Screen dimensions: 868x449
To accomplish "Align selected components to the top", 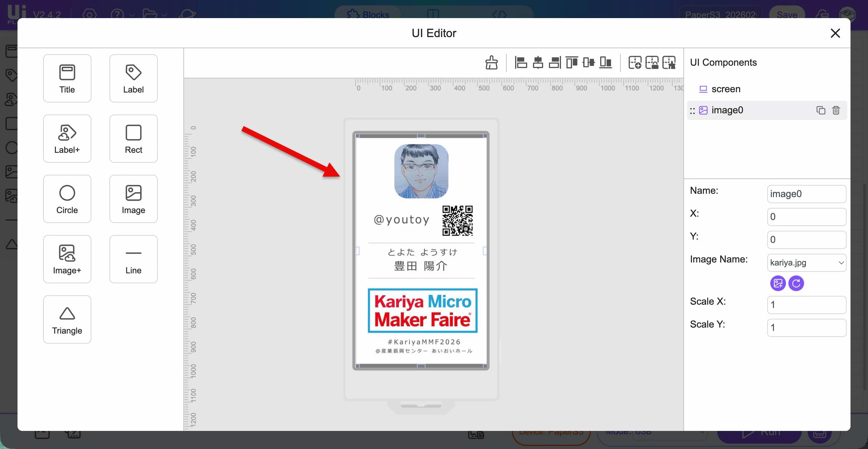I will 572,63.
